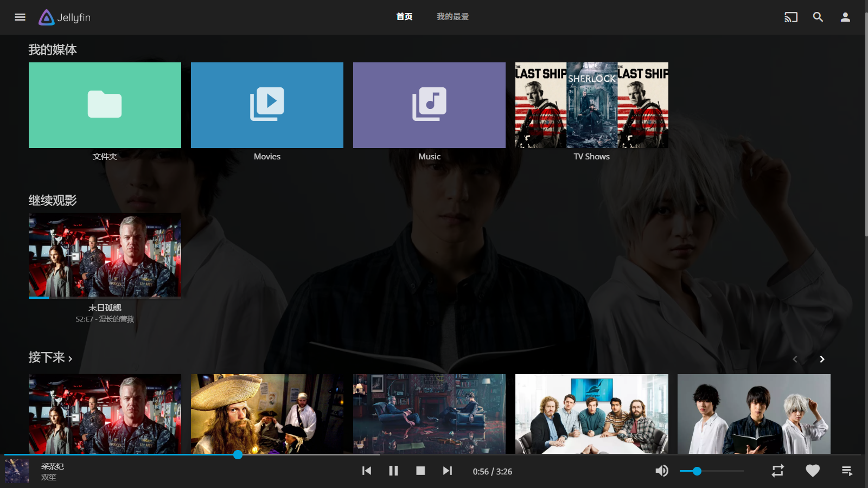Image resolution: width=868 pixels, height=488 pixels.
Task: Open the Movies library
Action: tap(267, 105)
